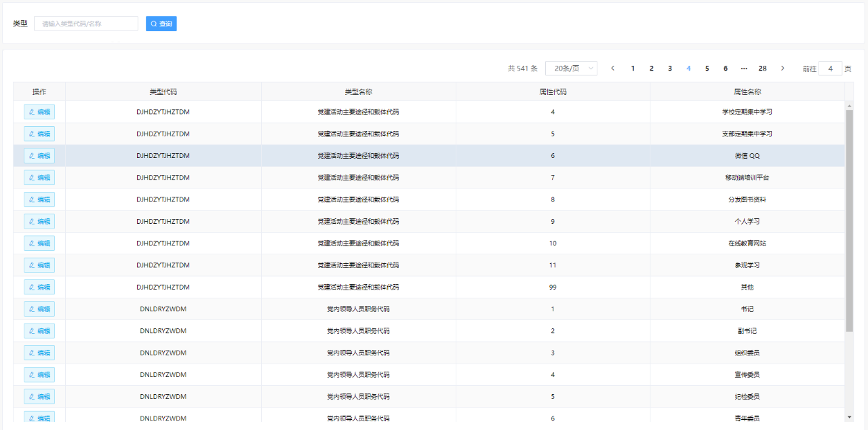Go to next page with right arrow
This screenshot has height=430, width=868.
pos(783,69)
